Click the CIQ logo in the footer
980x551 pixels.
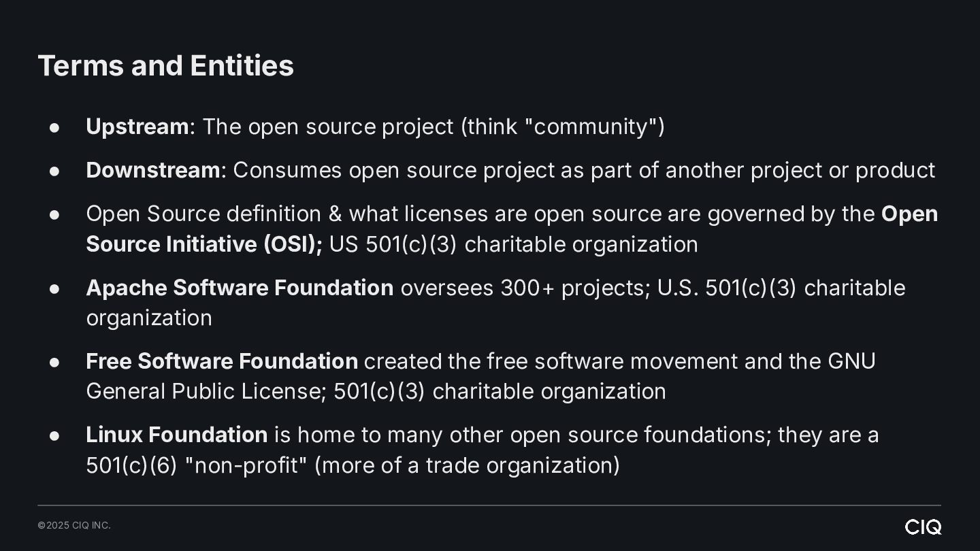[923, 527]
